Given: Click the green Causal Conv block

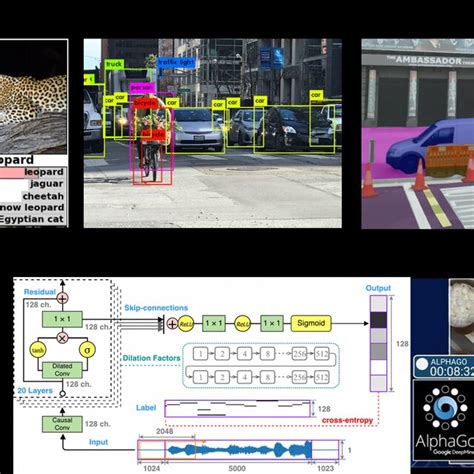Looking at the screenshot, I should pyautogui.click(x=62, y=424).
